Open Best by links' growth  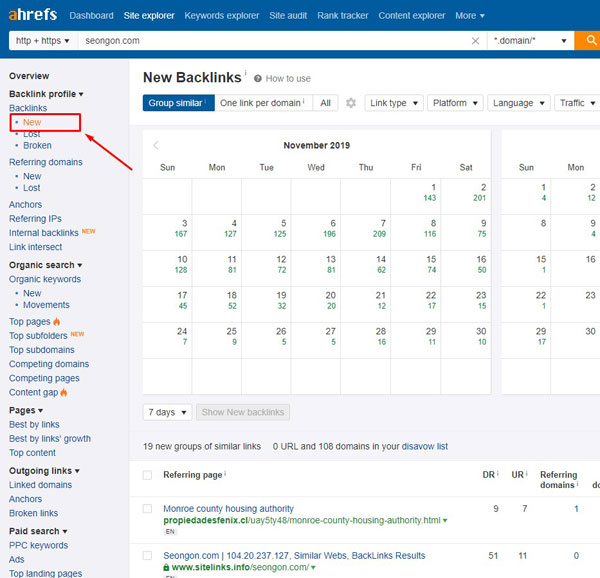50,438
